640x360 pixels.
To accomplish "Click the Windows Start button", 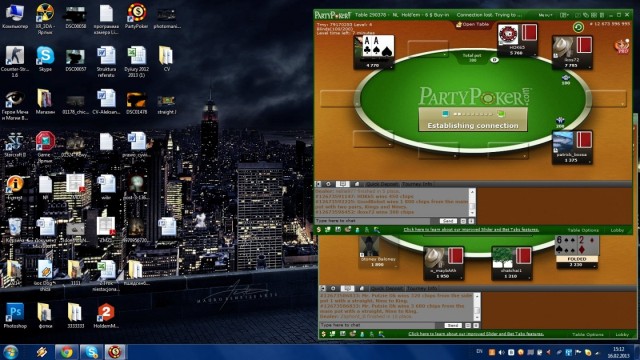I will [x=10, y=352].
